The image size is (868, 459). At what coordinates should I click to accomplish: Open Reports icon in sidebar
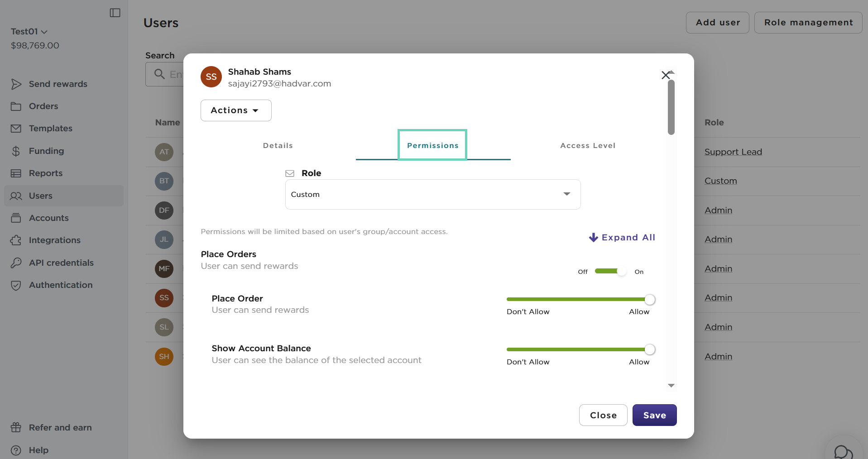[16, 173]
